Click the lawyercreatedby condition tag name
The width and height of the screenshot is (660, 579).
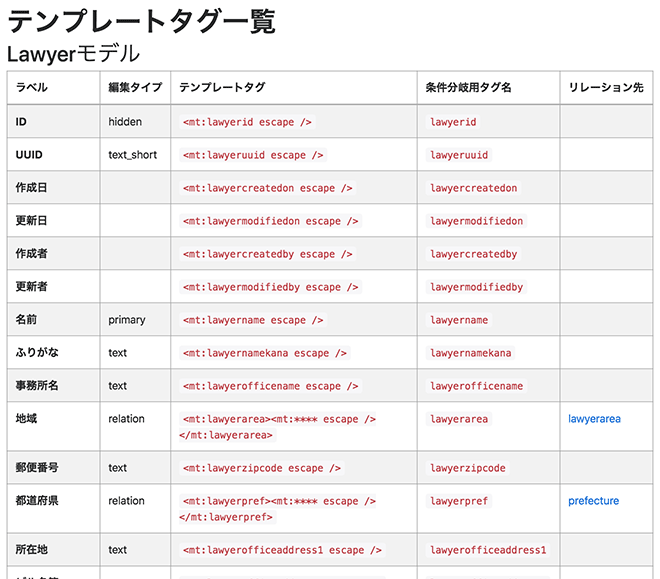tap(473, 254)
